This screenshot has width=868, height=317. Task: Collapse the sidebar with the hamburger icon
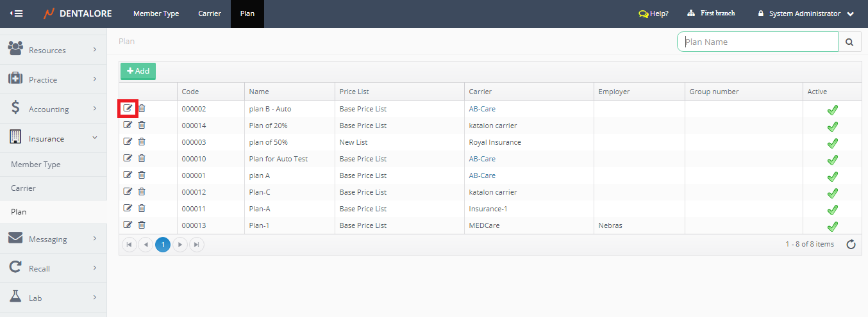17,13
